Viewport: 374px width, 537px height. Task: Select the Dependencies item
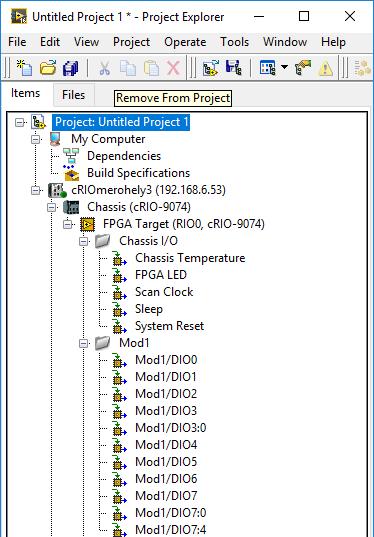coord(124,156)
